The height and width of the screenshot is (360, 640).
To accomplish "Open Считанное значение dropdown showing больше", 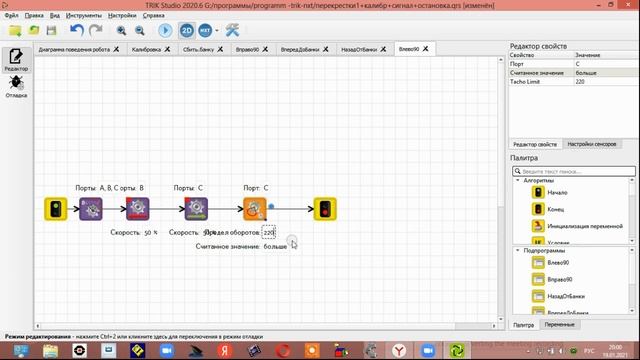I will click(607, 73).
